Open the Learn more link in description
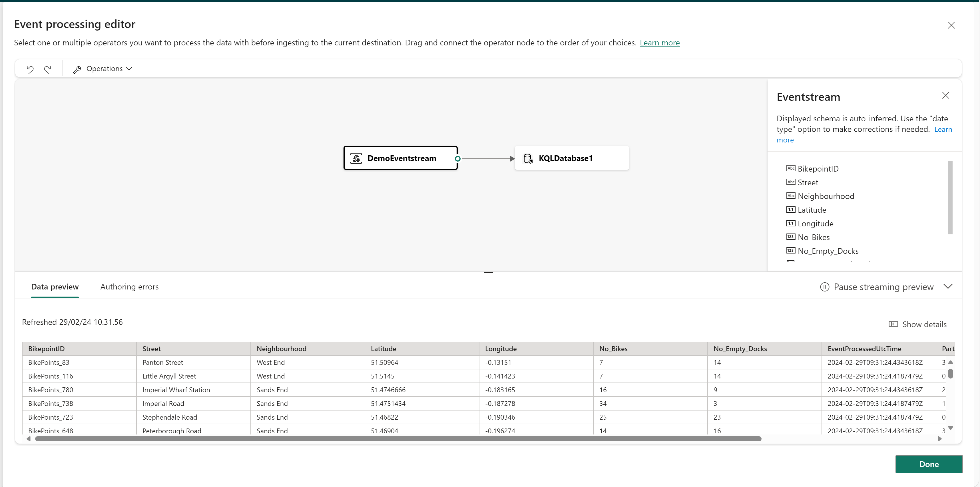The width and height of the screenshot is (980, 487). pyautogui.click(x=660, y=43)
